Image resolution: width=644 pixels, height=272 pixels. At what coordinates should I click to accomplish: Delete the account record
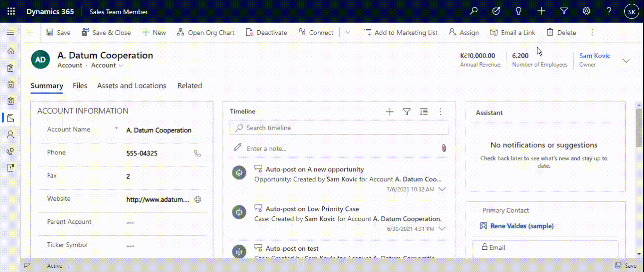pyautogui.click(x=561, y=33)
